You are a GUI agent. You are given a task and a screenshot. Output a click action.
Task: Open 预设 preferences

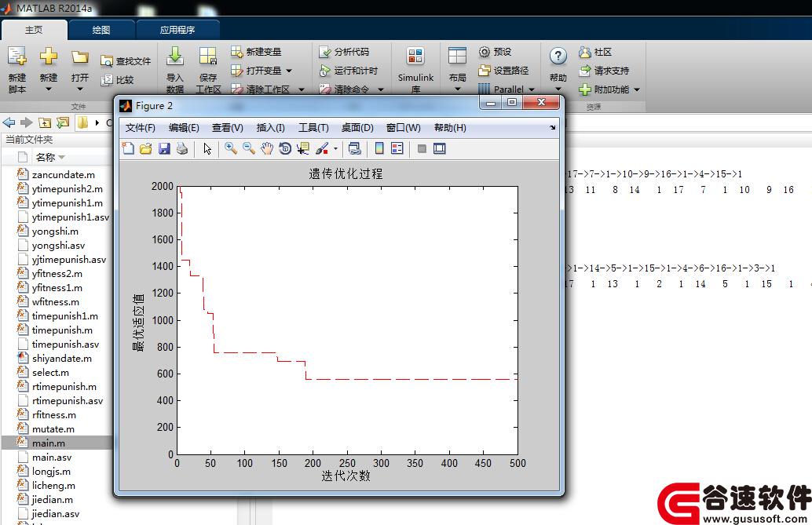pos(495,52)
